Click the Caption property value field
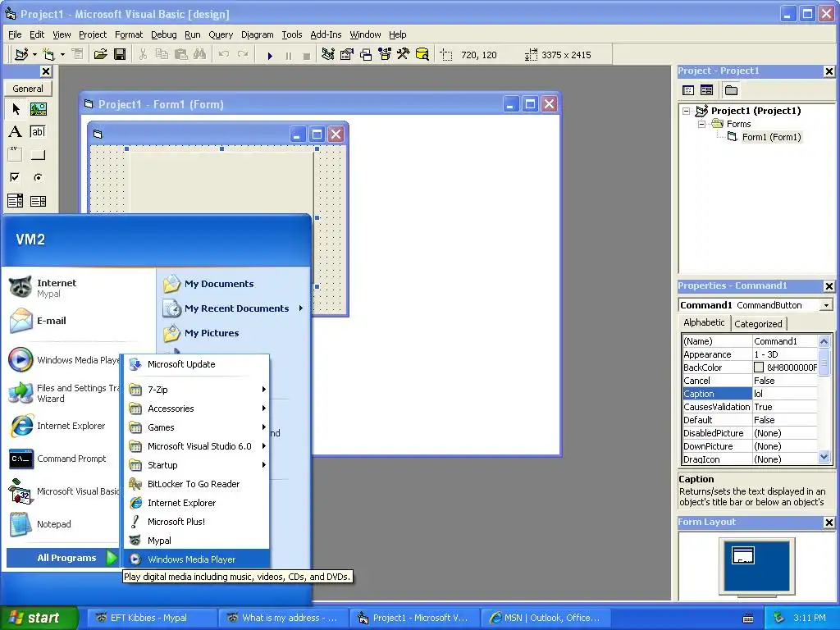 pyautogui.click(x=785, y=394)
